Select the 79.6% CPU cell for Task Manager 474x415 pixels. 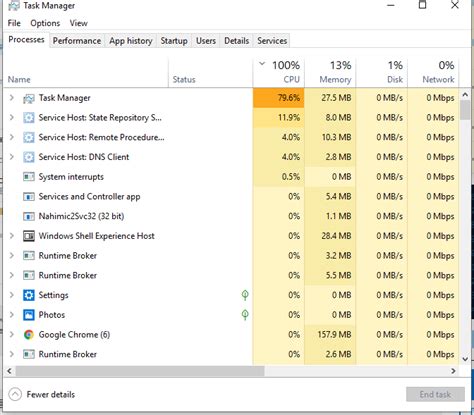[279, 98]
